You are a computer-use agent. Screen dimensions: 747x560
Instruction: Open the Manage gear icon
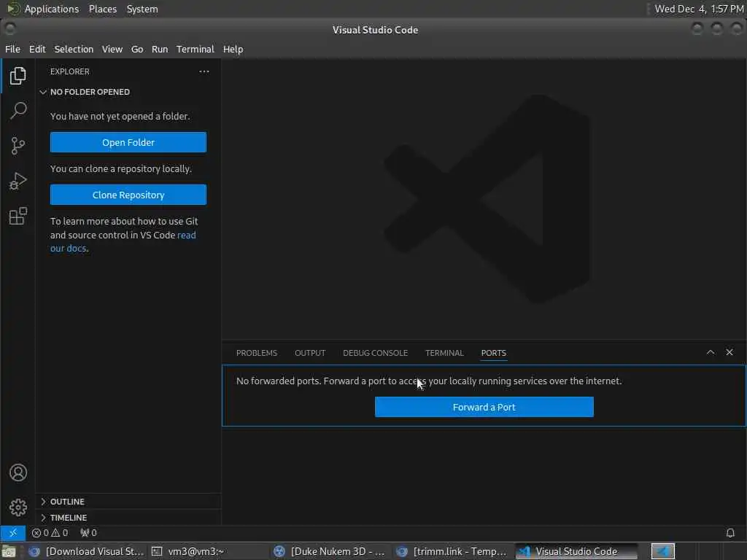point(18,507)
